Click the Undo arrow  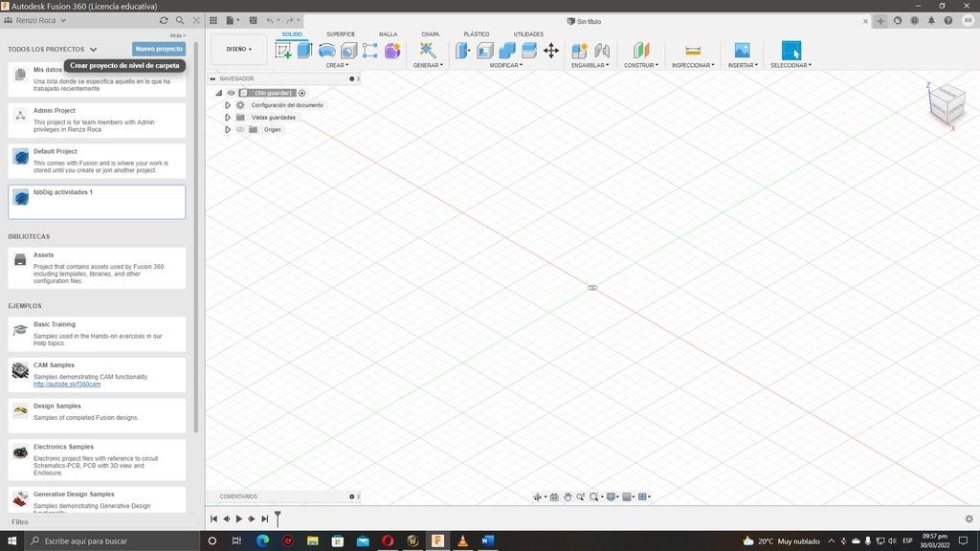tap(270, 21)
